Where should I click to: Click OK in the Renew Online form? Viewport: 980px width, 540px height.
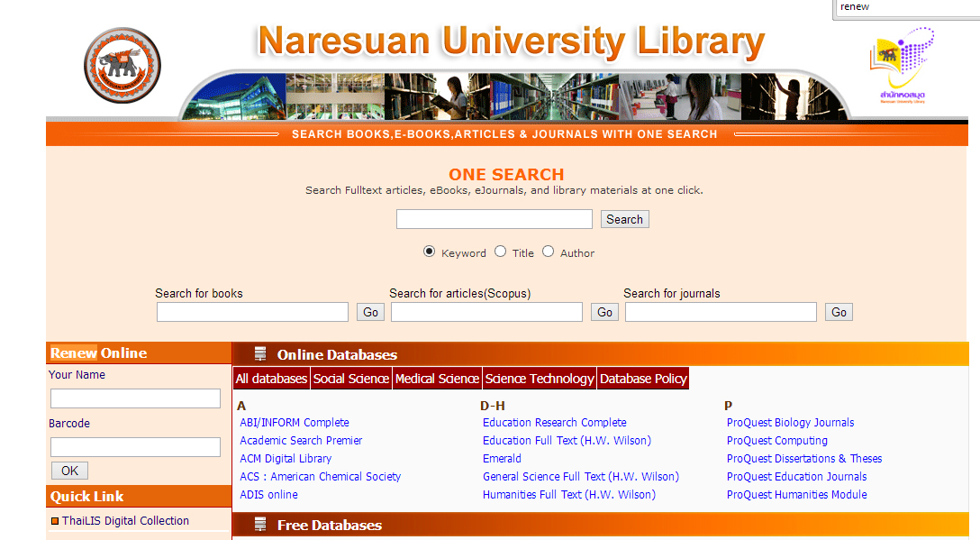pyautogui.click(x=69, y=471)
